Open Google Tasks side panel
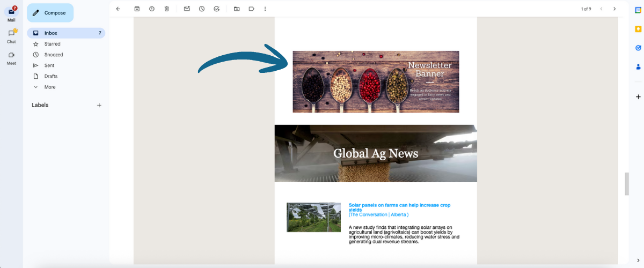This screenshot has width=644, height=268. click(x=638, y=48)
